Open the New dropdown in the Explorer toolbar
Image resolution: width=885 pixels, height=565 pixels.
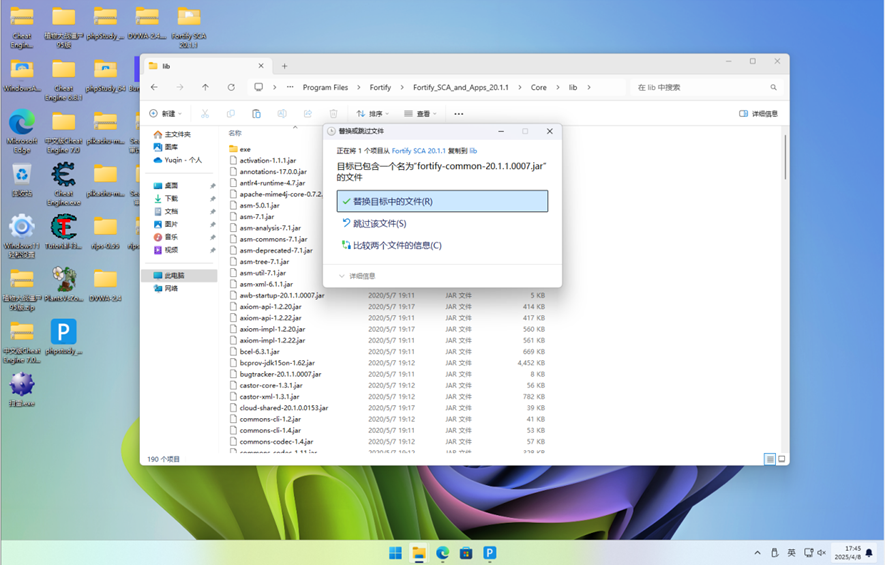tap(165, 113)
